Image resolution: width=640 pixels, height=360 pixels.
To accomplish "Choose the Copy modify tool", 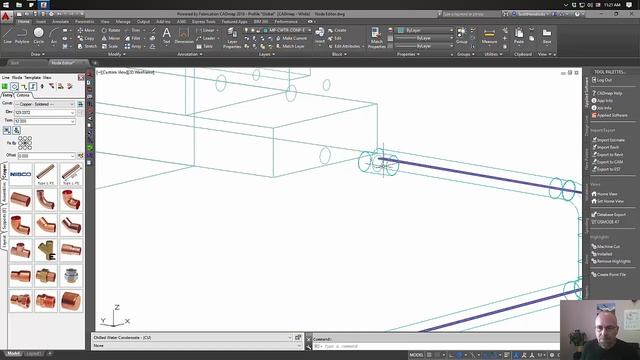I will (x=86, y=38).
